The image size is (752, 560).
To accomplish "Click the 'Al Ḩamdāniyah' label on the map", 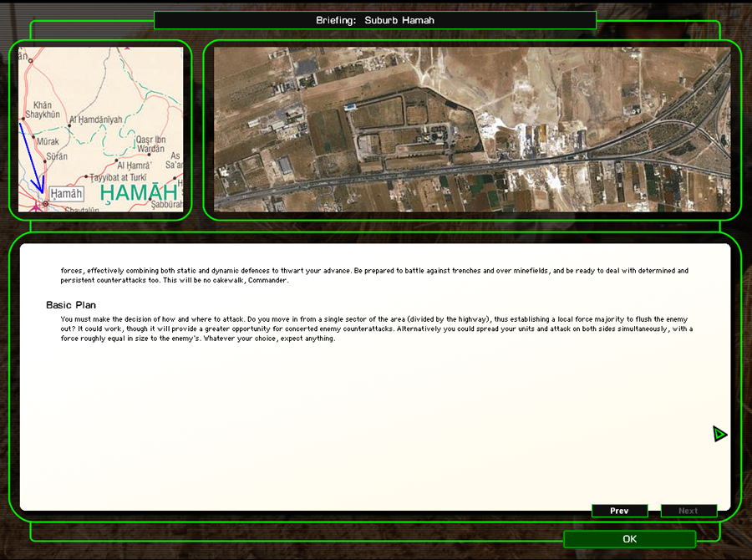I will tap(96, 120).
